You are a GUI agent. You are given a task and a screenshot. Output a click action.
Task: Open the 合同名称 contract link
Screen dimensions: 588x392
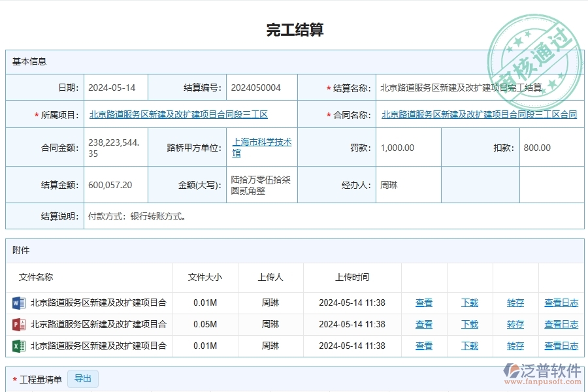coord(479,114)
